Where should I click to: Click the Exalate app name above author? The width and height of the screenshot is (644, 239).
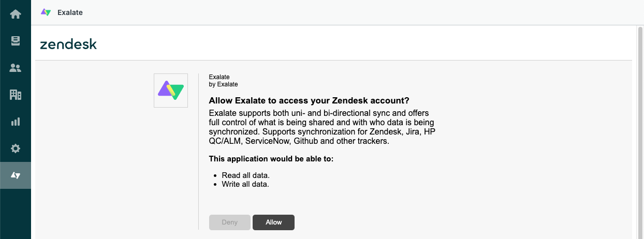(219, 77)
